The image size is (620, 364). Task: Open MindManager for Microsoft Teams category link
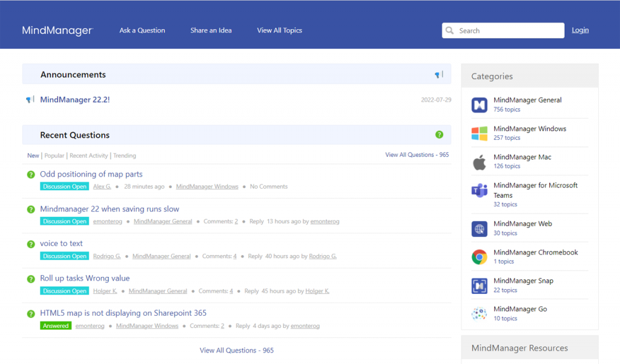[x=536, y=190]
